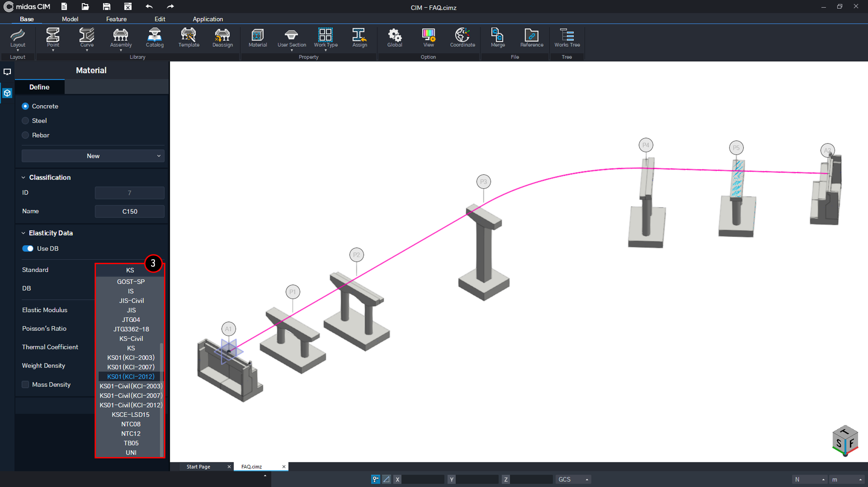
Task: Open the Material property tool
Action: pyautogui.click(x=257, y=37)
